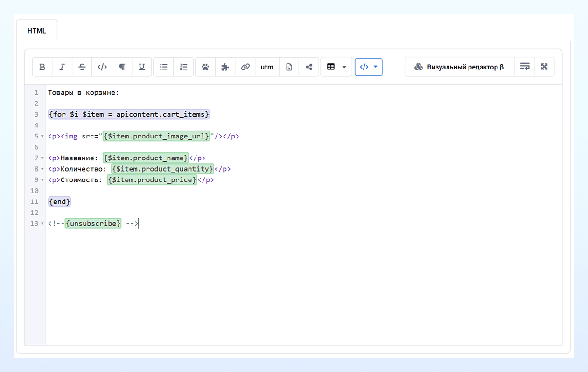Collapse code fold on line 7
This screenshot has height=372, width=588.
point(42,158)
